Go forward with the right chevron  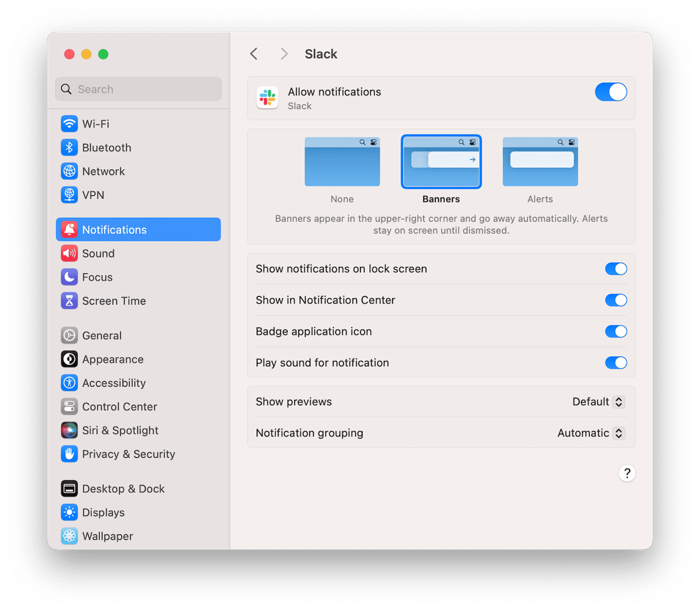coord(284,54)
